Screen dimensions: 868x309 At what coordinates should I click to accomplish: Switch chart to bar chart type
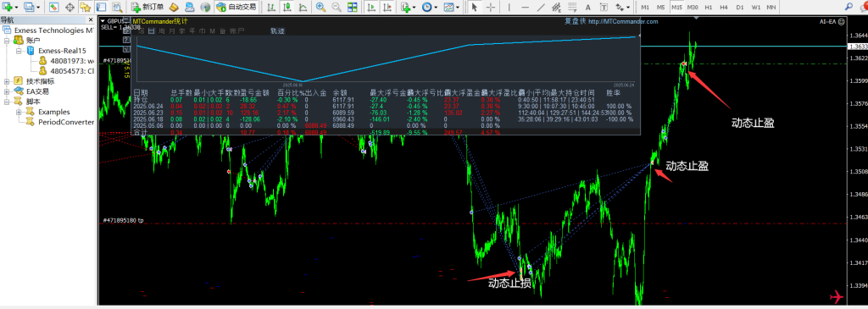click(271, 7)
